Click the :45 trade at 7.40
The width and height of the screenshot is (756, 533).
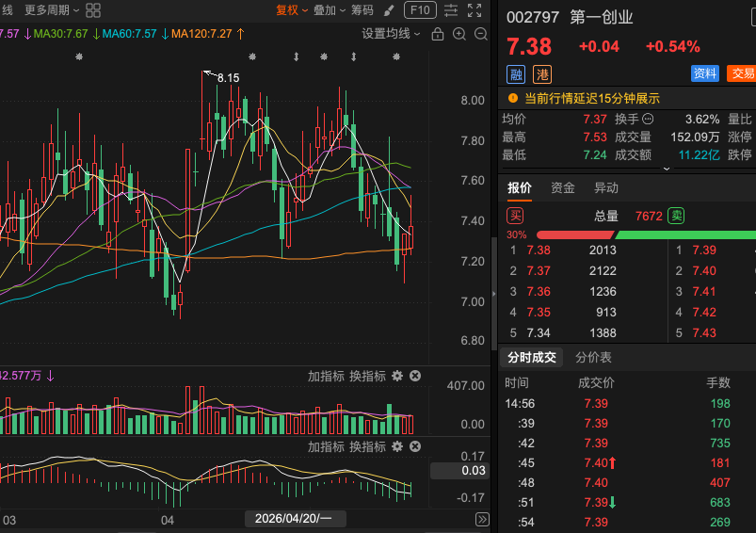click(627, 462)
